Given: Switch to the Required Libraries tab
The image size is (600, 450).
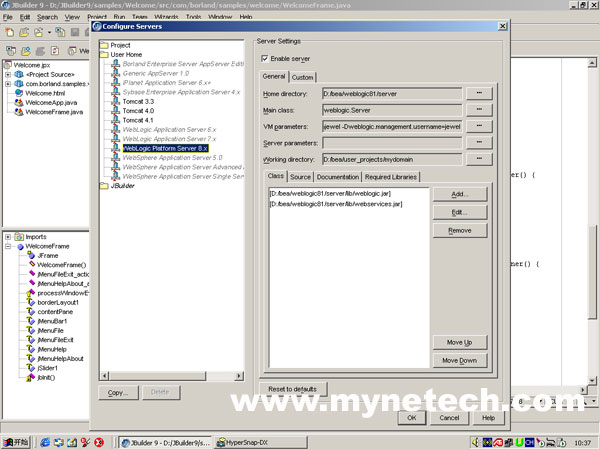Looking at the screenshot, I should [391, 177].
